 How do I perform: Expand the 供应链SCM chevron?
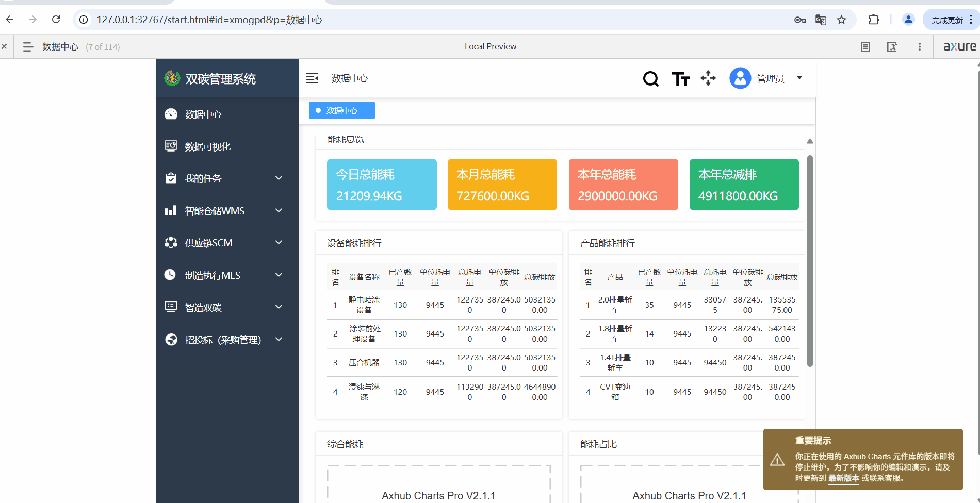pyautogui.click(x=279, y=242)
